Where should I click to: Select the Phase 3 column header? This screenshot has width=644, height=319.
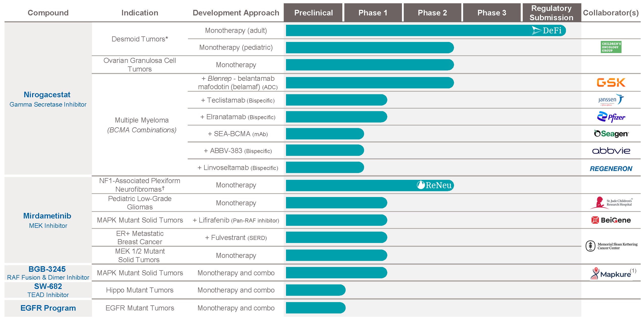point(491,13)
